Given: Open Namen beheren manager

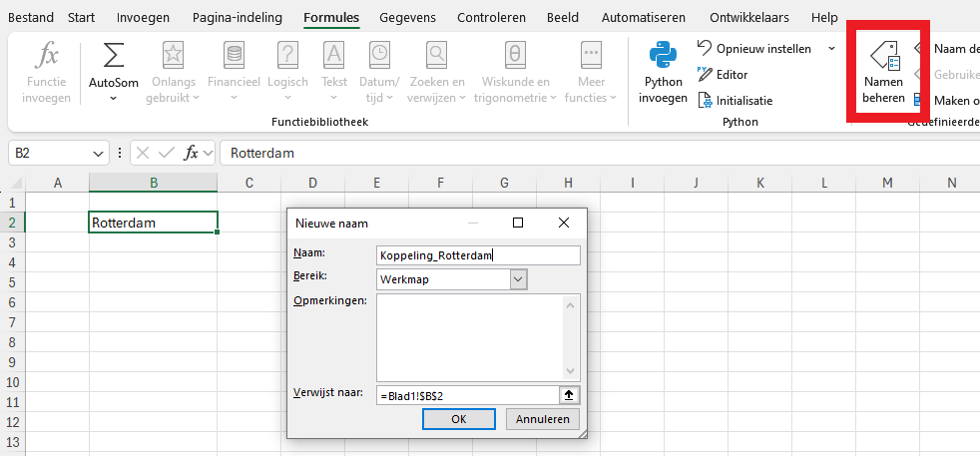Looking at the screenshot, I should coord(884,73).
